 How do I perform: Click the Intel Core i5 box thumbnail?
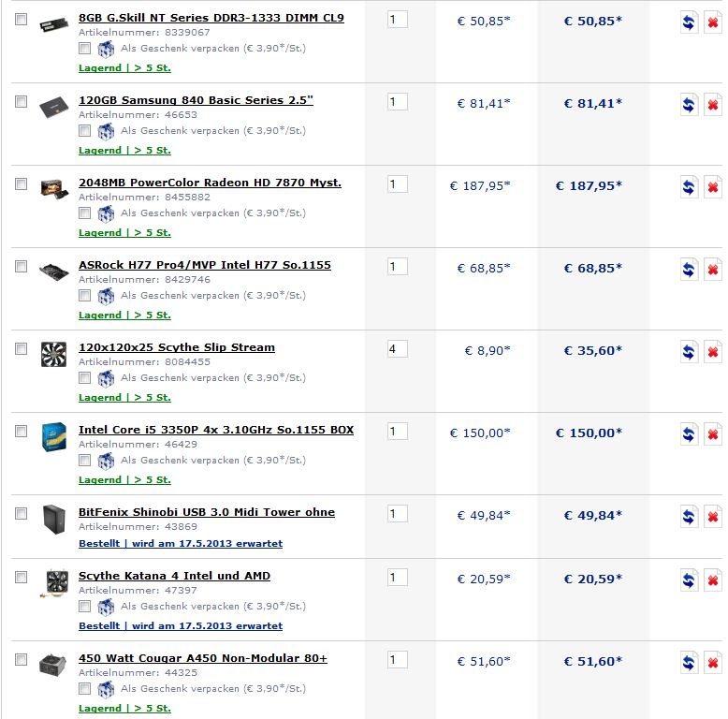pos(54,436)
